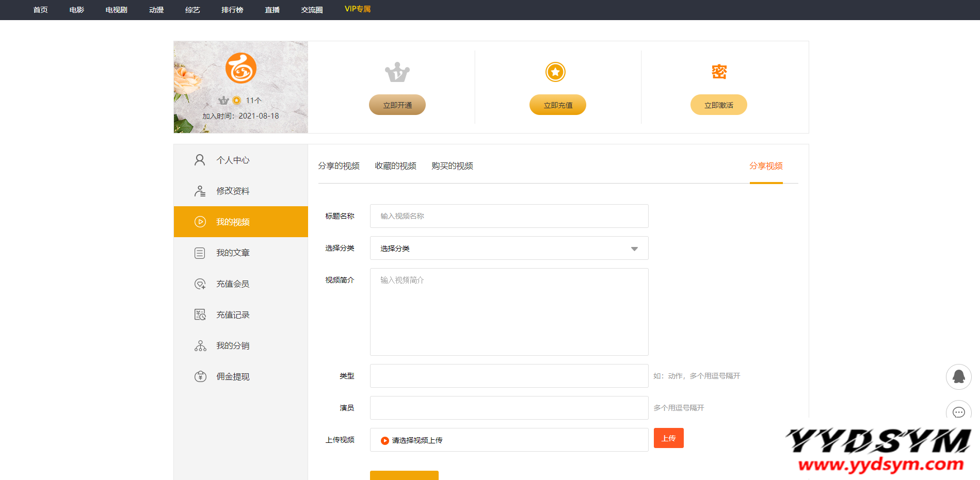Image resolution: width=980 pixels, height=480 pixels.
Task: Open 我的分销 in the sidebar
Action: (233, 346)
